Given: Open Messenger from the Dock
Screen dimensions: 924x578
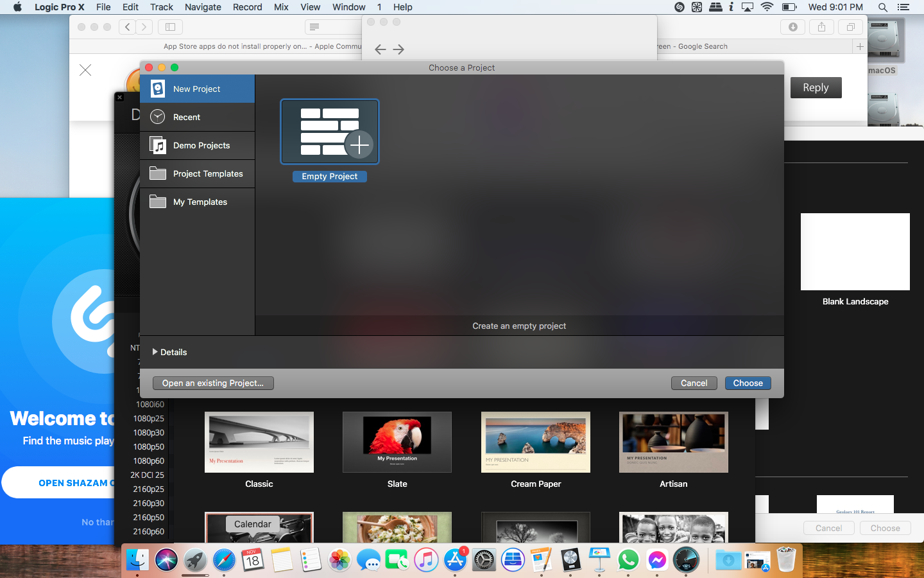Looking at the screenshot, I should tap(657, 560).
